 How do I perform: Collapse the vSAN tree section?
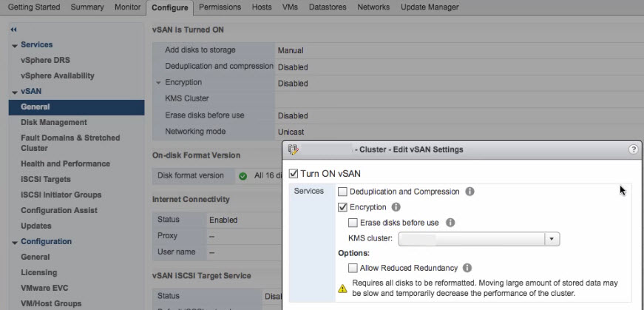15,92
